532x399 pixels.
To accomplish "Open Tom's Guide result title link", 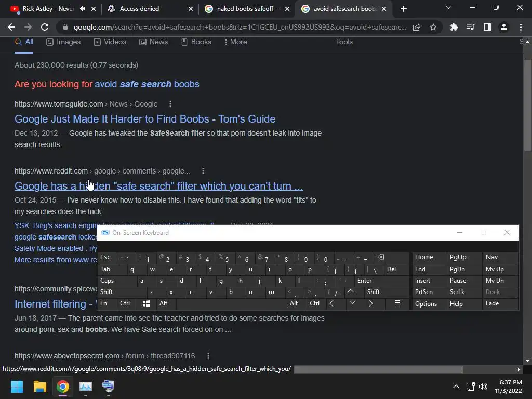I will pos(145,119).
